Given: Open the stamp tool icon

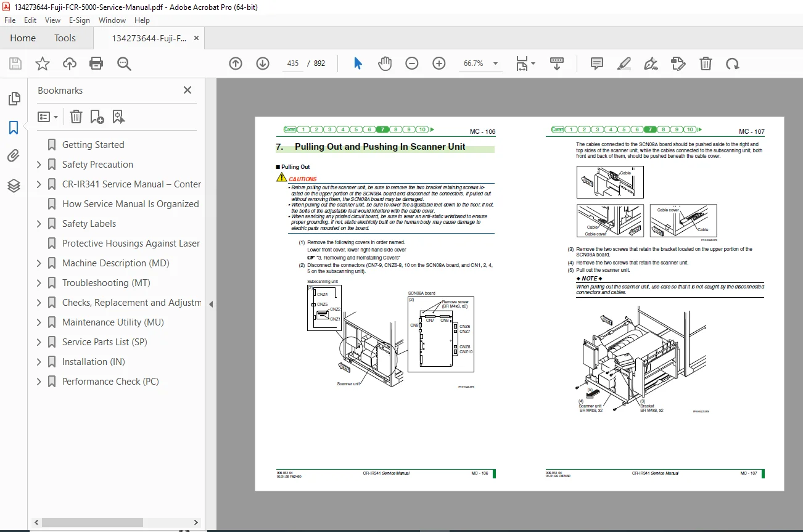Looking at the screenshot, I should [678, 63].
